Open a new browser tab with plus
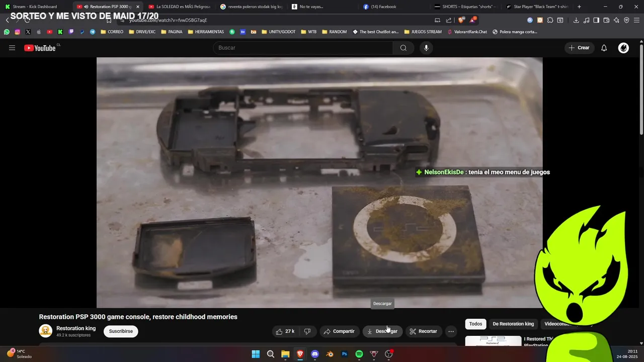This screenshot has height=362, width=644. click(x=579, y=7)
